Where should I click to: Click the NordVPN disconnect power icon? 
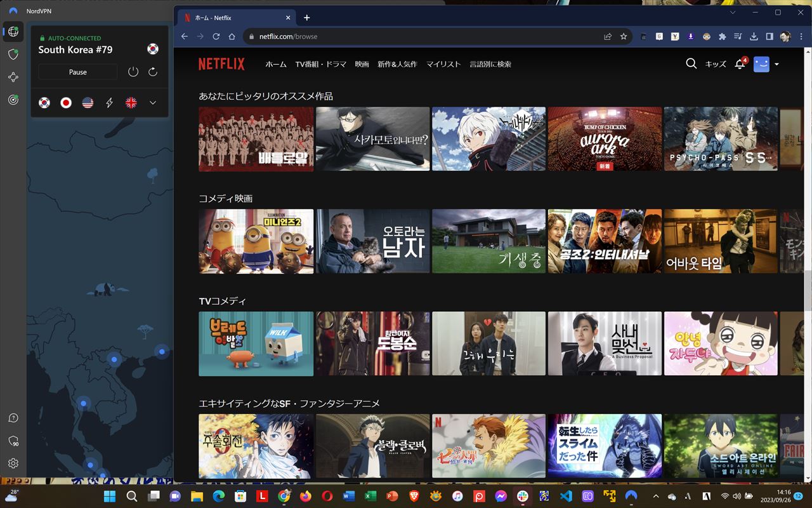coord(133,72)
